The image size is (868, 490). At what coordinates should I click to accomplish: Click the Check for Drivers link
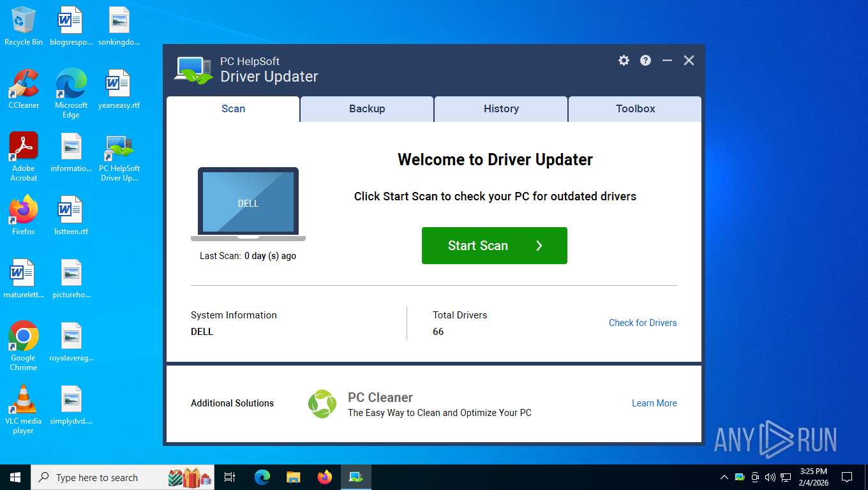click(x=643, y=323)
